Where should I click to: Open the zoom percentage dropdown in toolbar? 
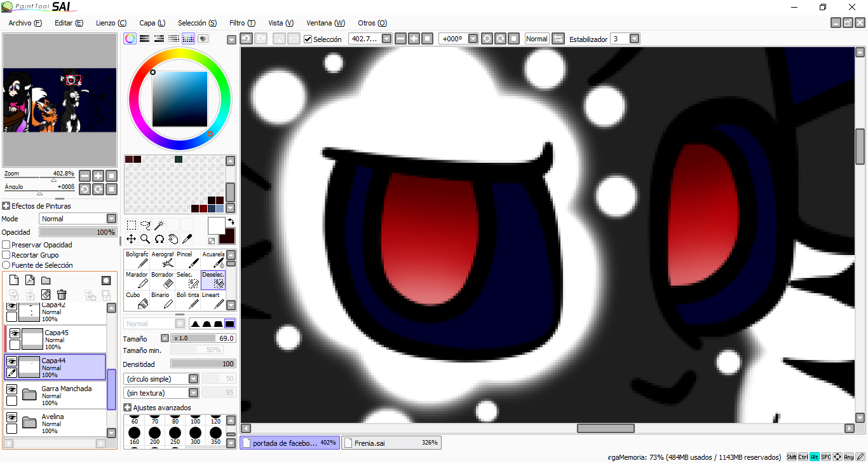pos(387,39)
